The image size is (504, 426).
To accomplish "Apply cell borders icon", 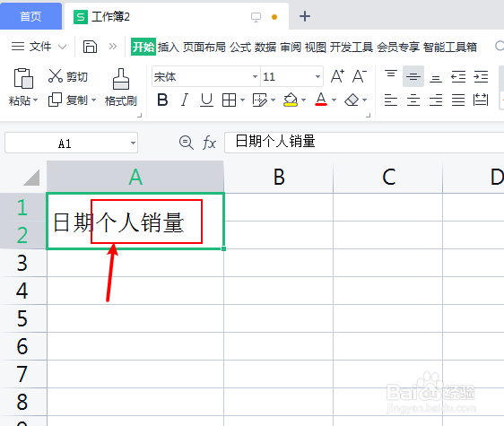I will 229,100.
